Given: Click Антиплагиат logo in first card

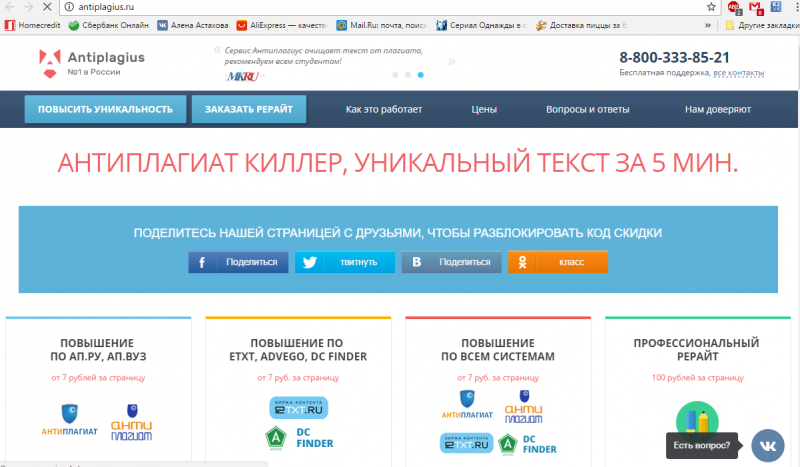Looking at the screenshot, I should [x=69, y=420].
